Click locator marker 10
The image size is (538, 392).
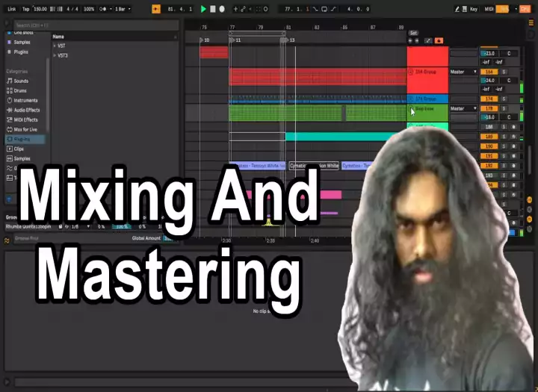tap(205, 40)
